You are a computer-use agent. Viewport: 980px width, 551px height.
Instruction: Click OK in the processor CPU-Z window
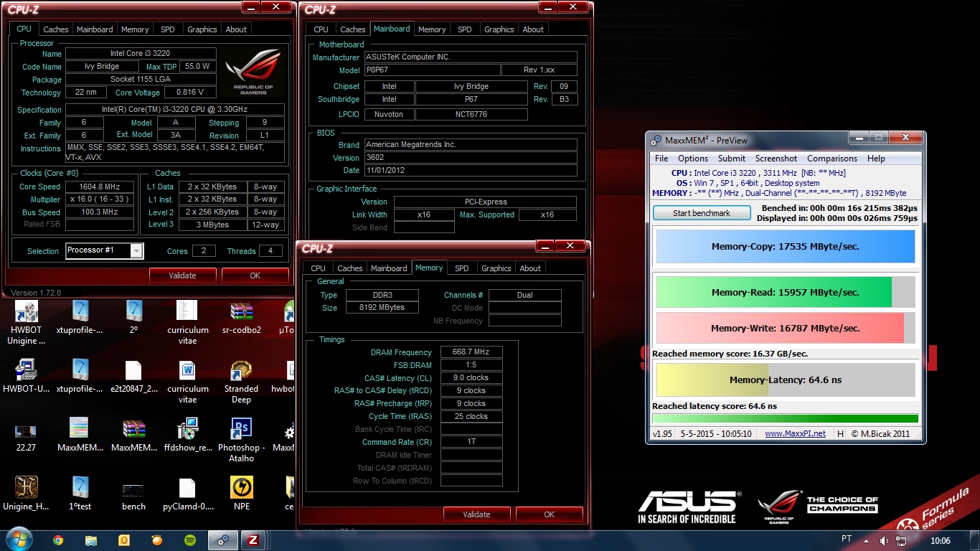255,275
